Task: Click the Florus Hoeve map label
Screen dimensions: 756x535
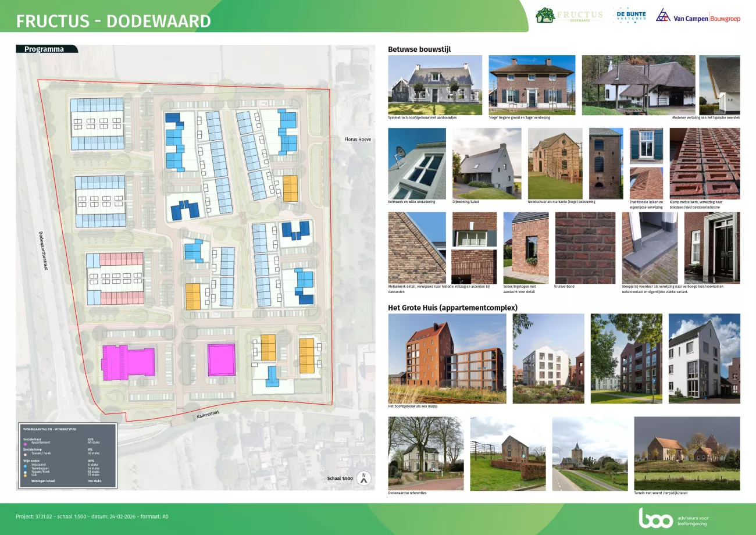Action: pos(357,140)
